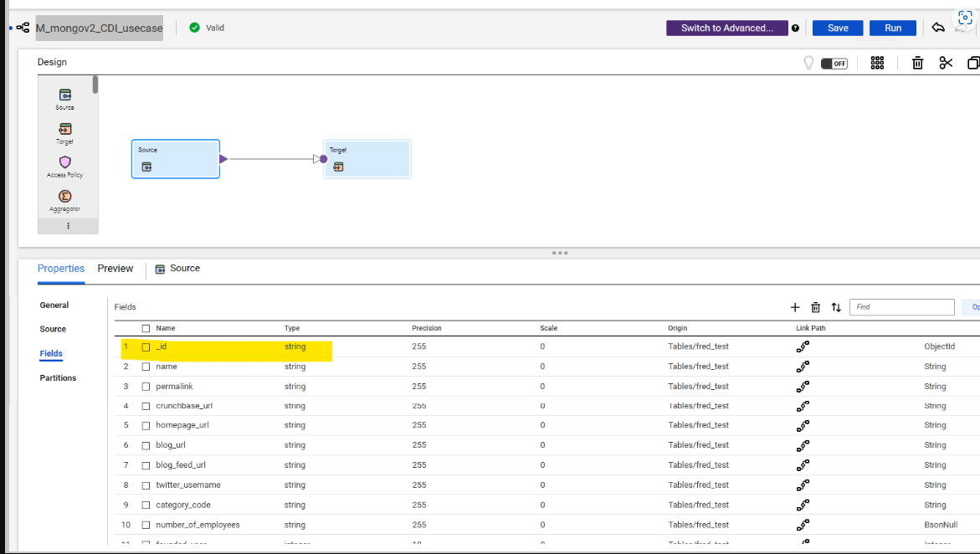This screenshot has width=980, height=554.
Task: Click the green Valid status checkmark
Action: click(194, 28)
